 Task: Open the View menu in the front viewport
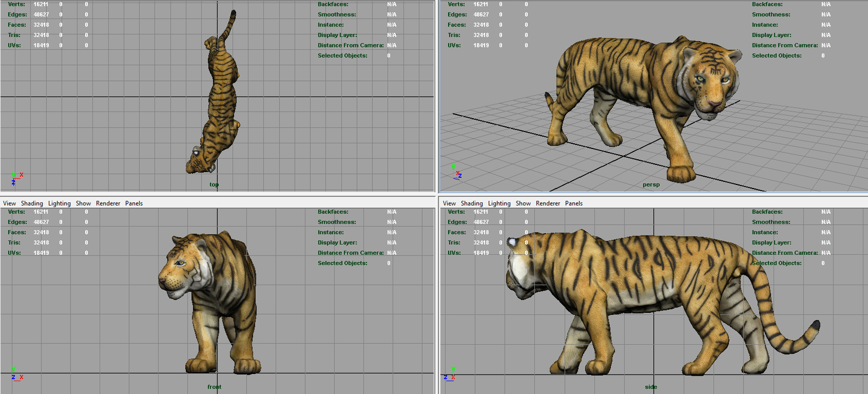[9, 203]
